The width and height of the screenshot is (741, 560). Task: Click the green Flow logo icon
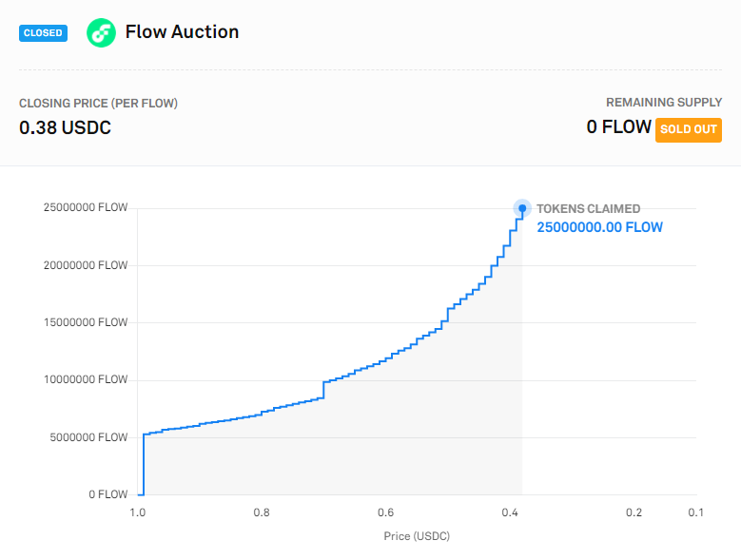[x=101, y=32]
